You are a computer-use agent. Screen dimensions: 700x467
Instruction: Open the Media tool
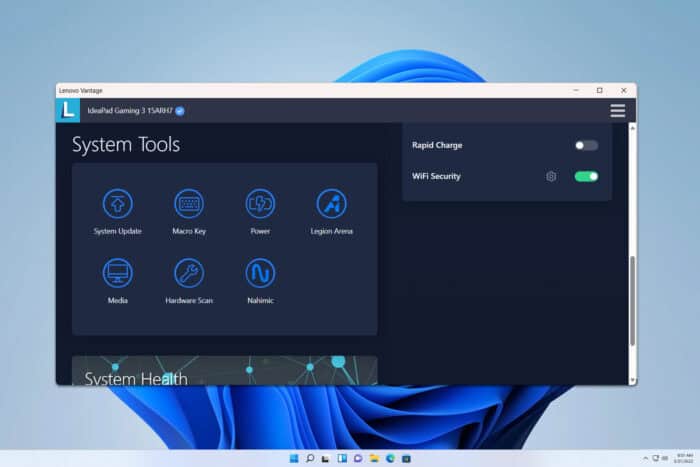pyautogui.click(x=117, y=281)
